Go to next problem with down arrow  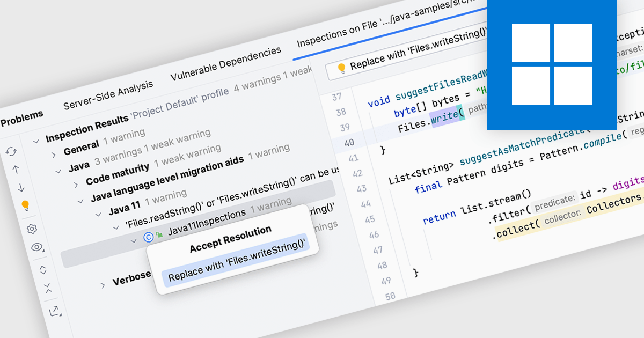tap(21, 187)
